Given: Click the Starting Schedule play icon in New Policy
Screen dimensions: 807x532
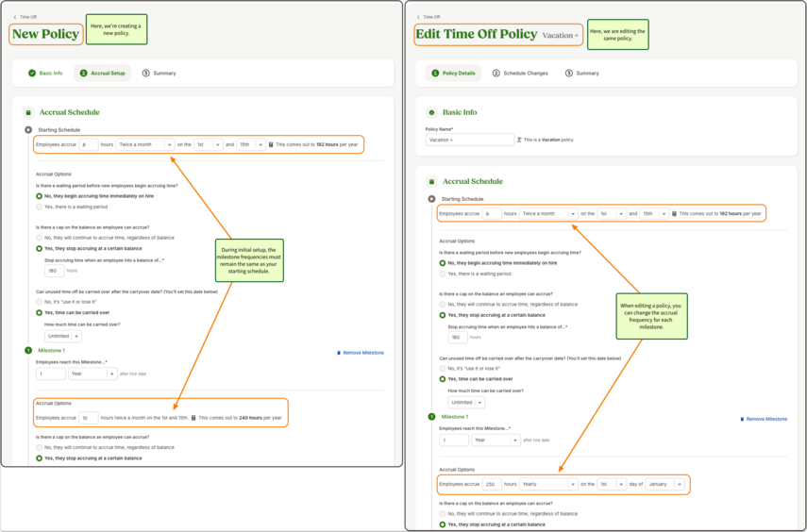Looking at the screenshot, I should point(28,129).
